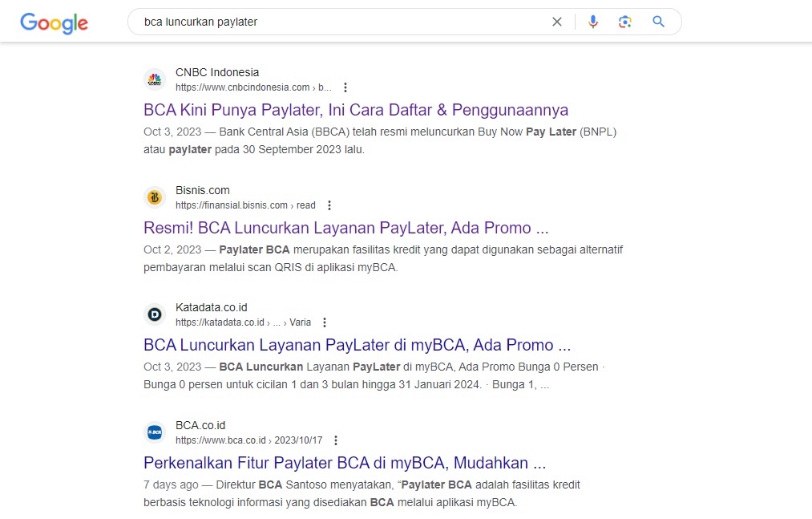
Task: Click the CNBC Indonesia site name
Action: [217, 72]
